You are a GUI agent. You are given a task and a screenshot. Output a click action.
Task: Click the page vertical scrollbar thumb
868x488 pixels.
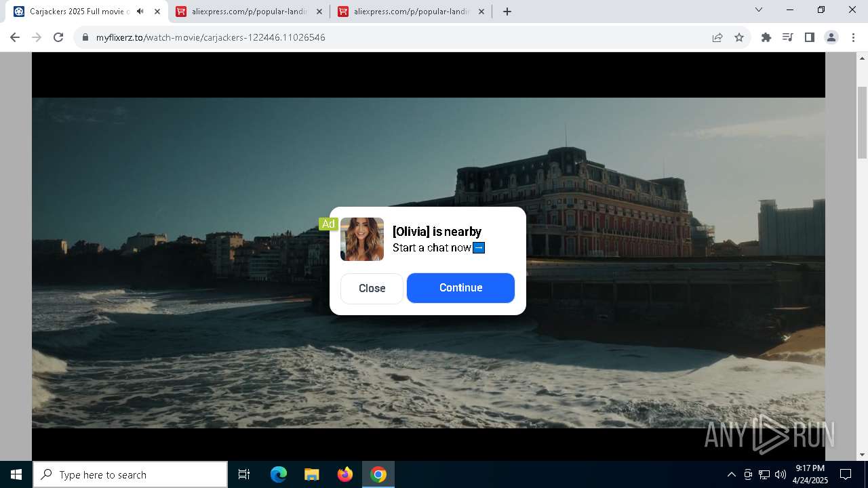(862, 122)
